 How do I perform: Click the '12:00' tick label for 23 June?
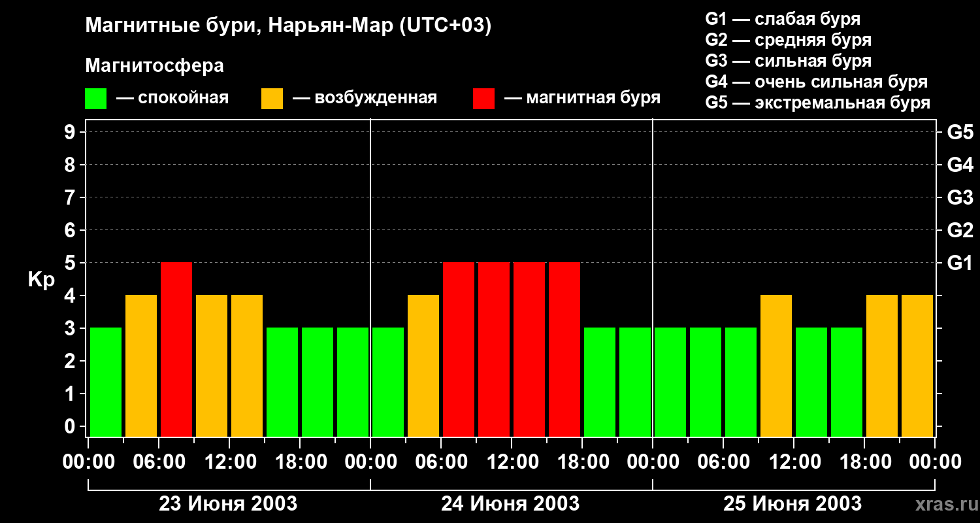click(229, 462)
